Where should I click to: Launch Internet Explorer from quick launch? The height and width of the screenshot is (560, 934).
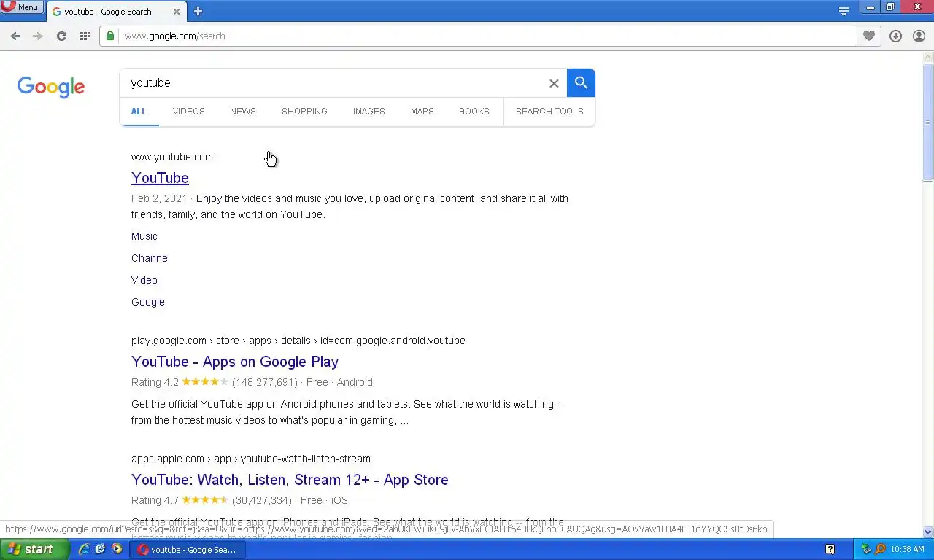coord(84,550)
